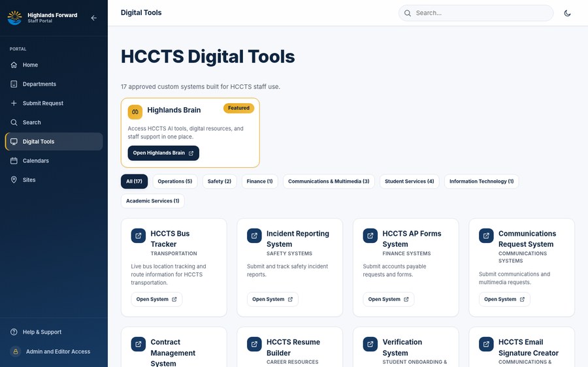The height and width of the screenshot is (367, 588).
Task: Open Admin and Editor Access
Action: pos(54,351)
